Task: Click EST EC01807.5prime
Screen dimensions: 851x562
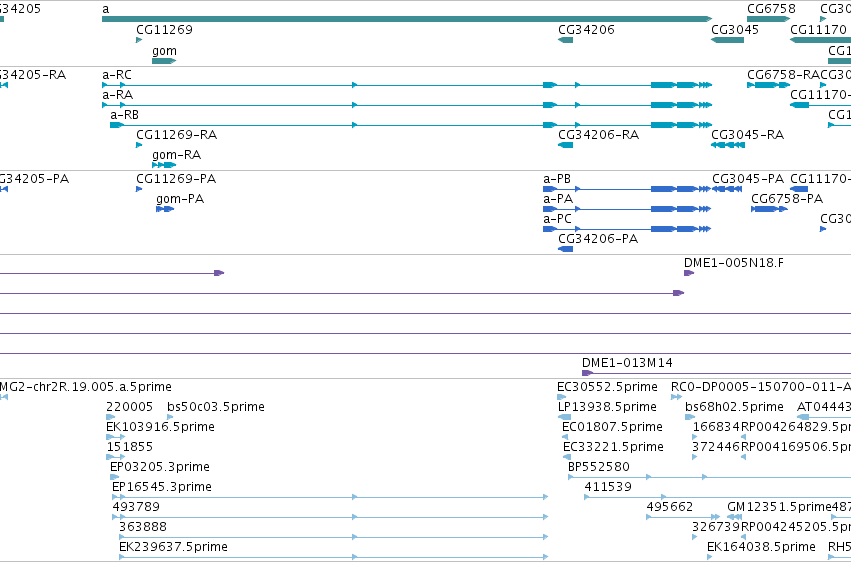Action: pyautogui.click(x=565, y=437)
